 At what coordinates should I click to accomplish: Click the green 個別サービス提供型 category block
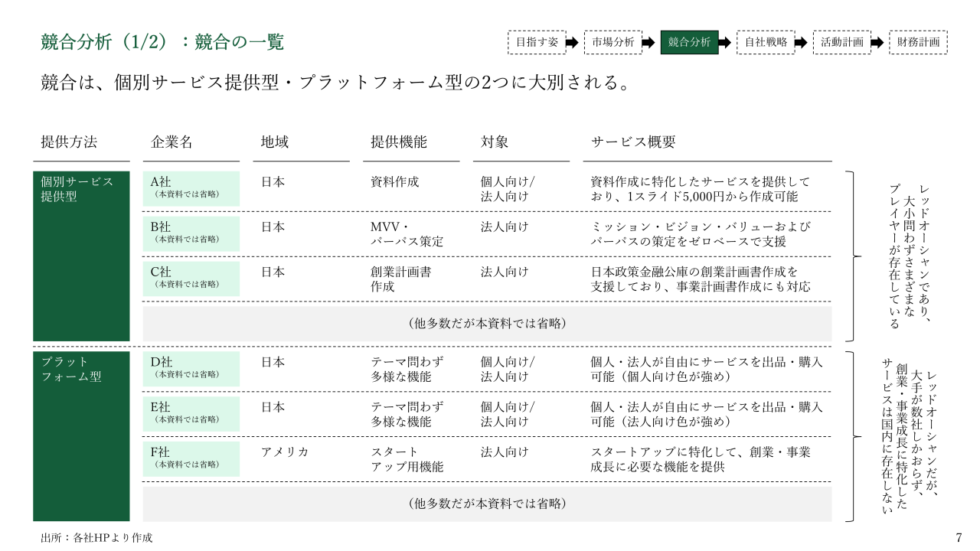(81, 256)
